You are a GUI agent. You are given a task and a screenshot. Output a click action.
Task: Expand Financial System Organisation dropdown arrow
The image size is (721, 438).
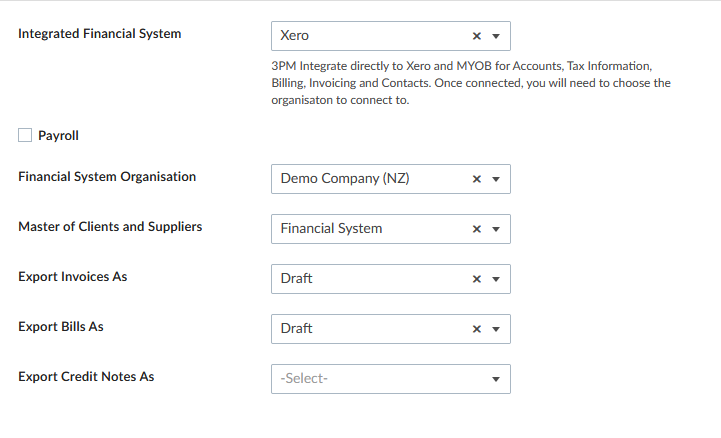click(x=496, y=179)
